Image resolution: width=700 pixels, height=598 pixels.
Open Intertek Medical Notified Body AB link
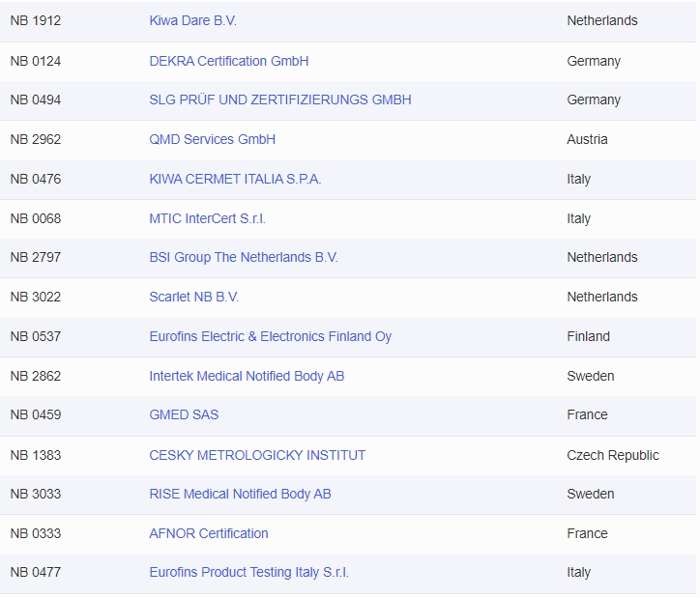247,377
